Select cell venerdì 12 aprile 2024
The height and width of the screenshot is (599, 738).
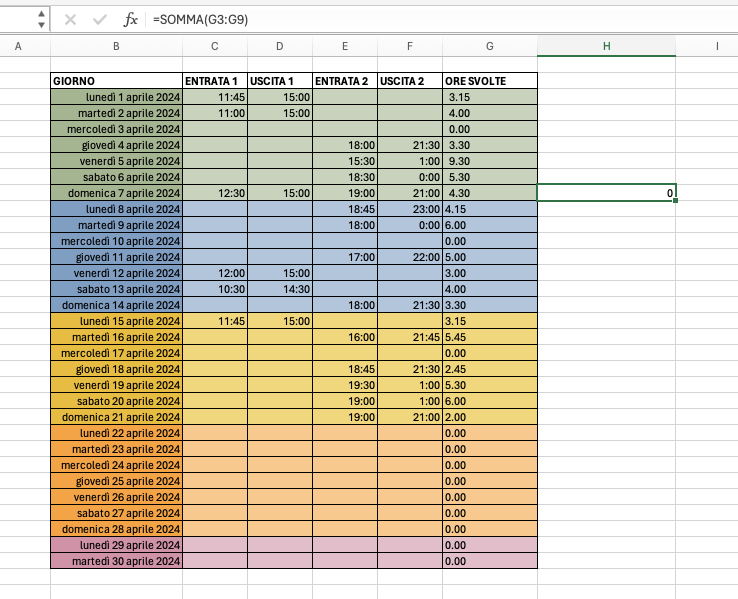pos(116,273)
